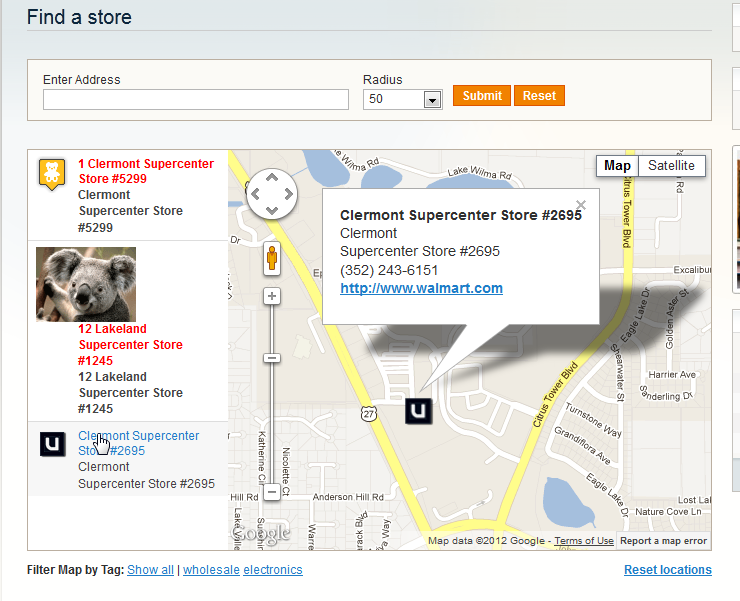Open 1 Clermont Supercenter Store #5299

146,171
